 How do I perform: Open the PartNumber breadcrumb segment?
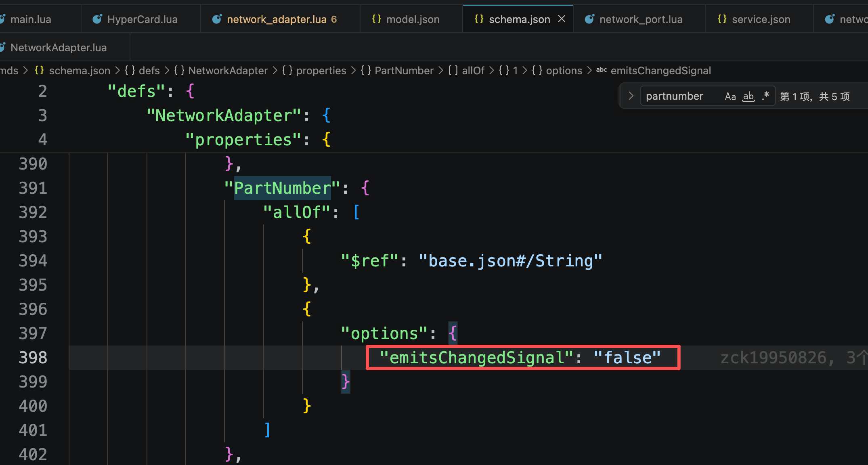tap(404, 71)
